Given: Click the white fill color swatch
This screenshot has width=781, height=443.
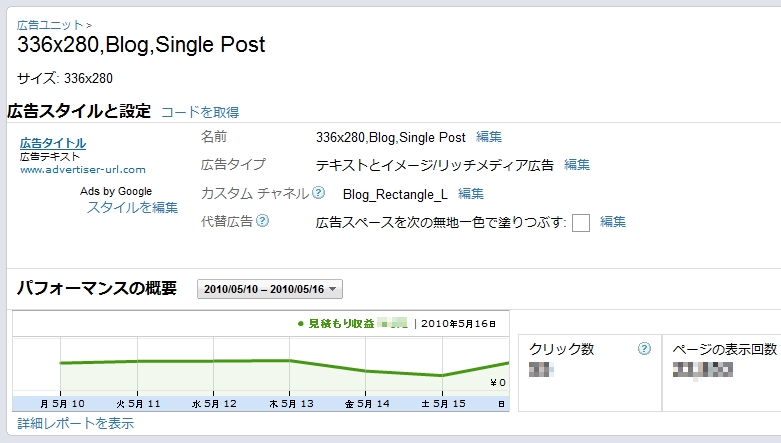Looking at the screenshot, I should 581,223.
